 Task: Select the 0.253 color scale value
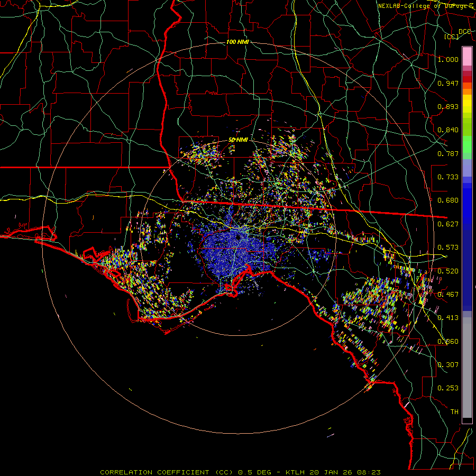[448, 388]
